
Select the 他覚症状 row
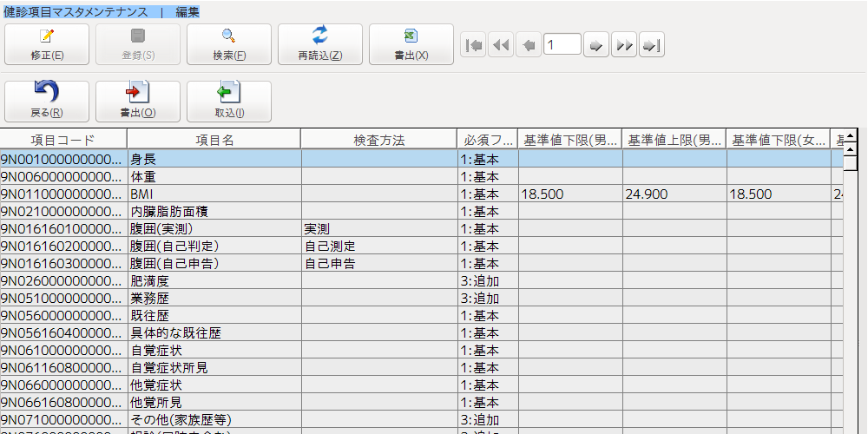pos(421,385)
